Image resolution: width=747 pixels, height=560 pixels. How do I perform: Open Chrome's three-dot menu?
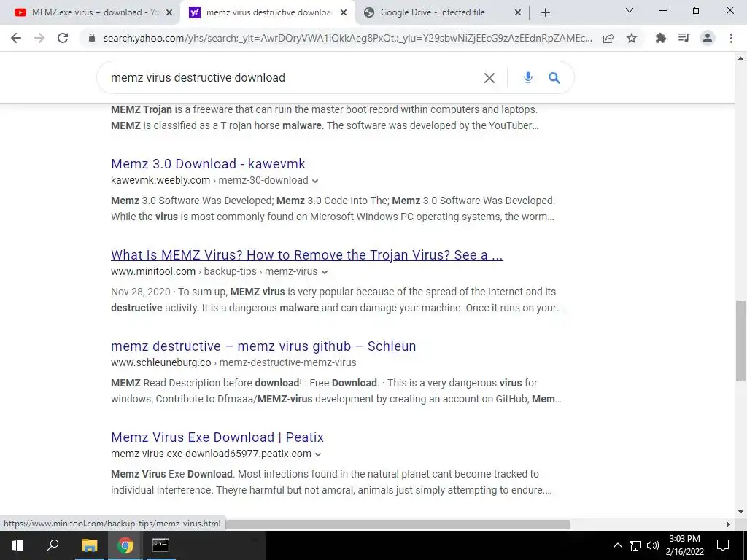(x=731, y=38)
